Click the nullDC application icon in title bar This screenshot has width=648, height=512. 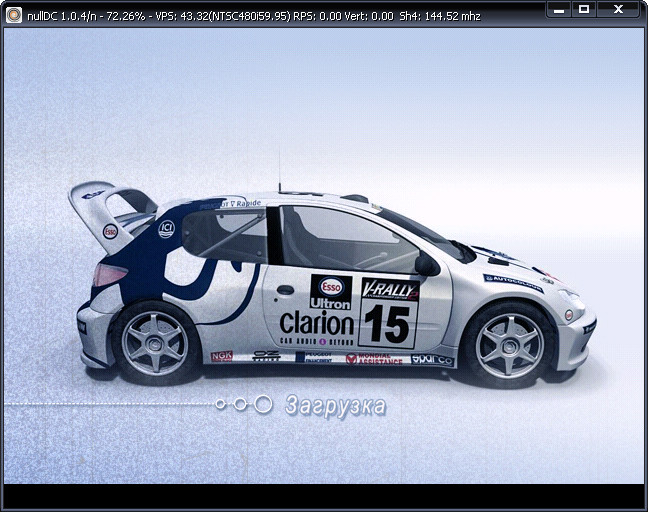(14, 15)
